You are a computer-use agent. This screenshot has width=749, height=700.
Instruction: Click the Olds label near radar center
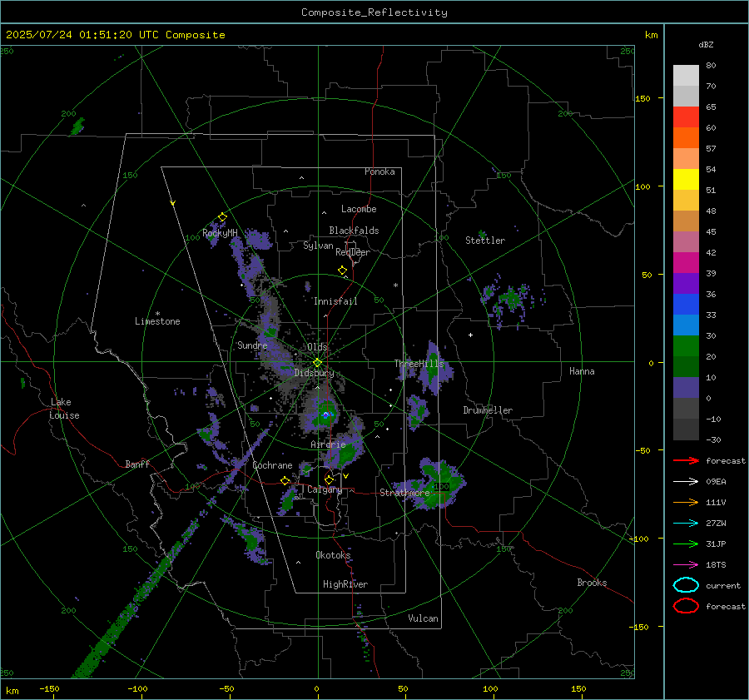tap(317, 347)
